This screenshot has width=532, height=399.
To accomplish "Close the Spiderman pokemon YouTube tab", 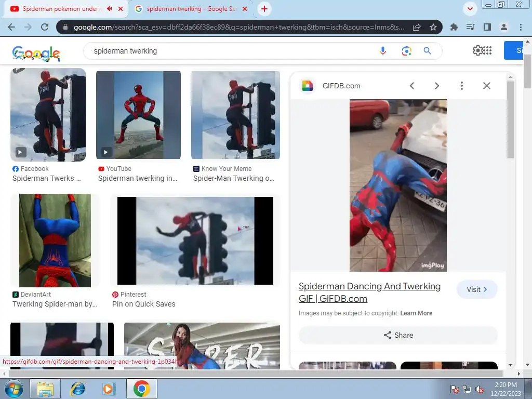I will tap(121, 9).
